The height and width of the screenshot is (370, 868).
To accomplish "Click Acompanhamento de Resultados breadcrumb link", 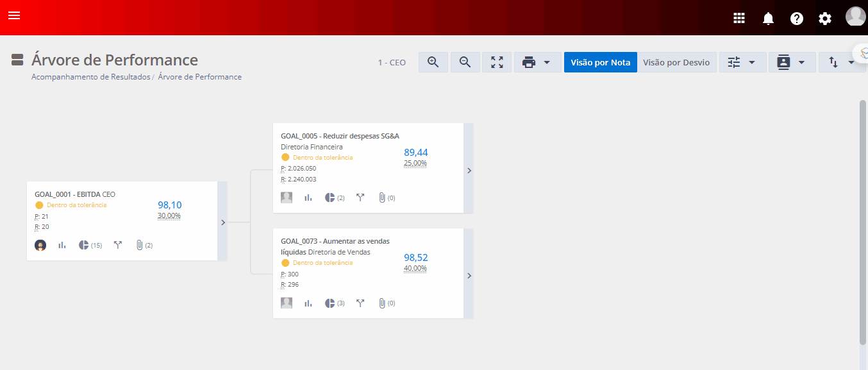I will [90, 77].
